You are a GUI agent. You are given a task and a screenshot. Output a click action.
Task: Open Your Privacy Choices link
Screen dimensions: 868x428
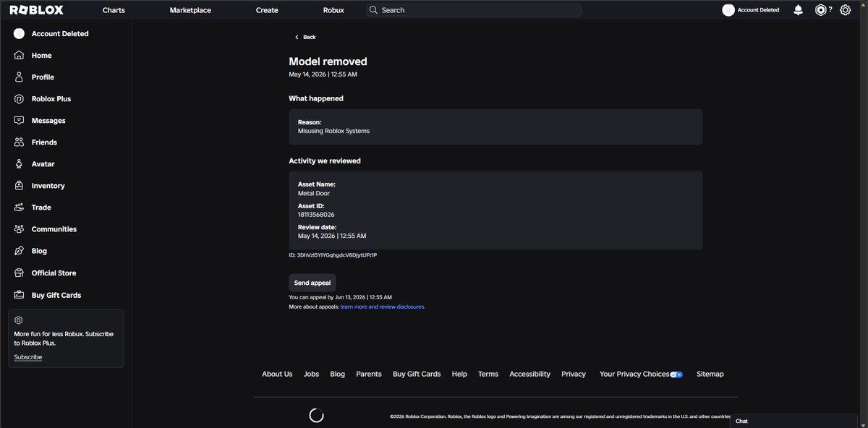634,374
